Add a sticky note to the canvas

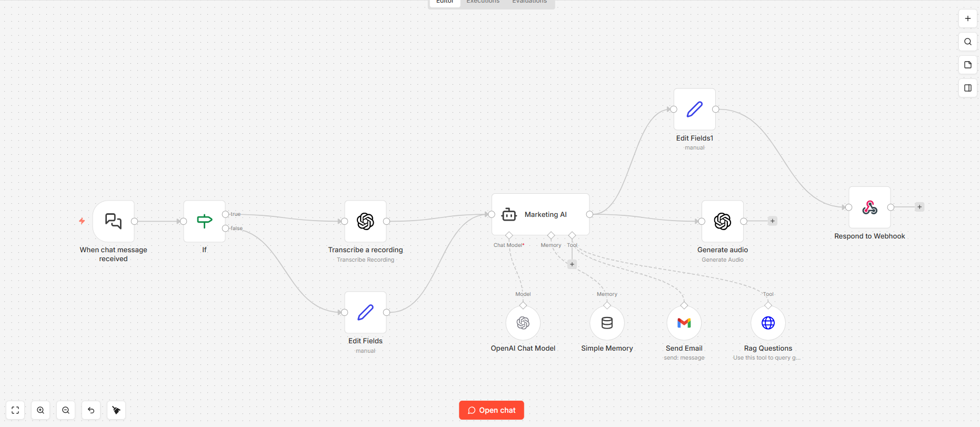[x=968, y=65]
